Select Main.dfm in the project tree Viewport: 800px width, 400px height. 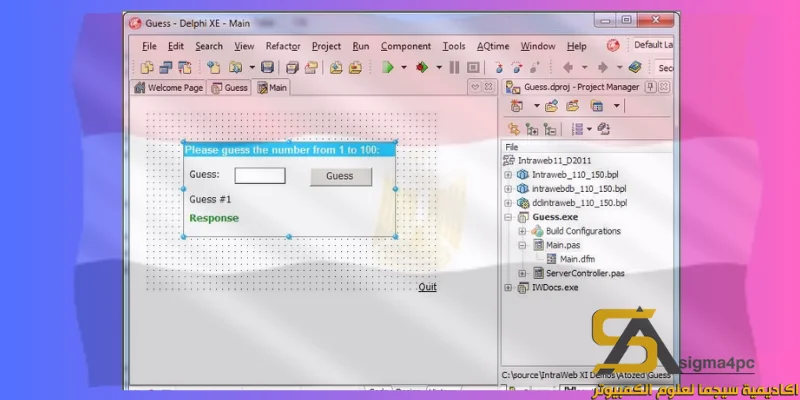click(x=577, y=259)
